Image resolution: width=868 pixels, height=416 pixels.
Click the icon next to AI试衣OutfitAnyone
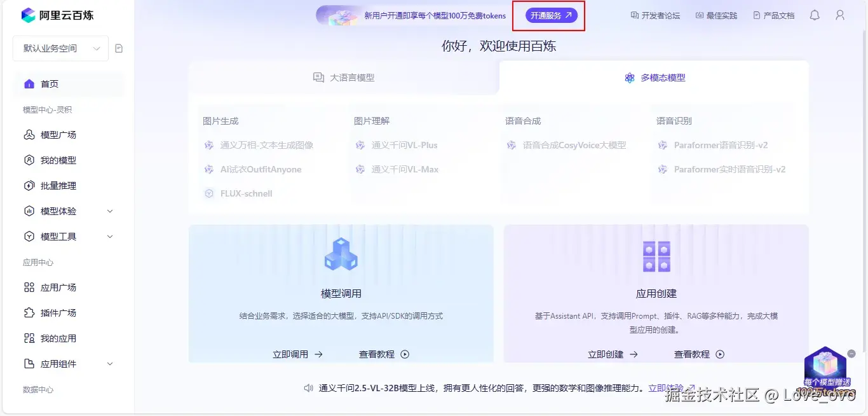coord(209,169)
